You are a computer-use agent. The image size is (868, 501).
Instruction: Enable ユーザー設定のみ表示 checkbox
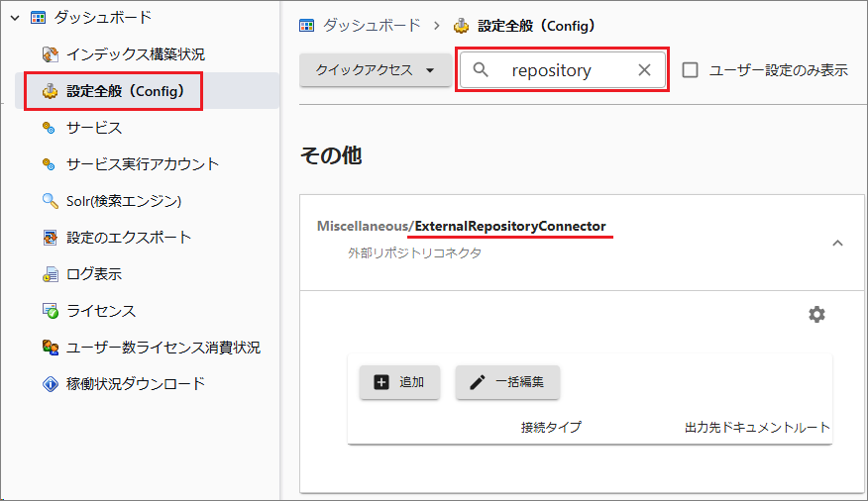(691, 70)
